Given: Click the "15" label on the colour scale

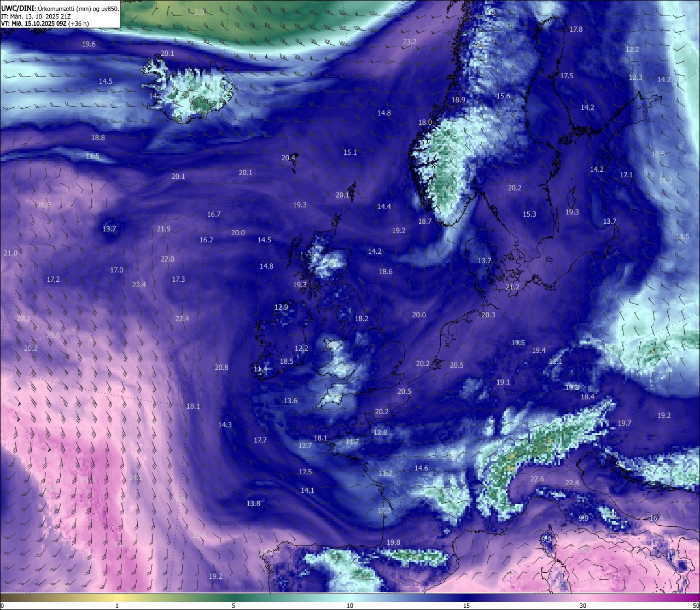Looking at the screenshot, I should tap(466, 606).
